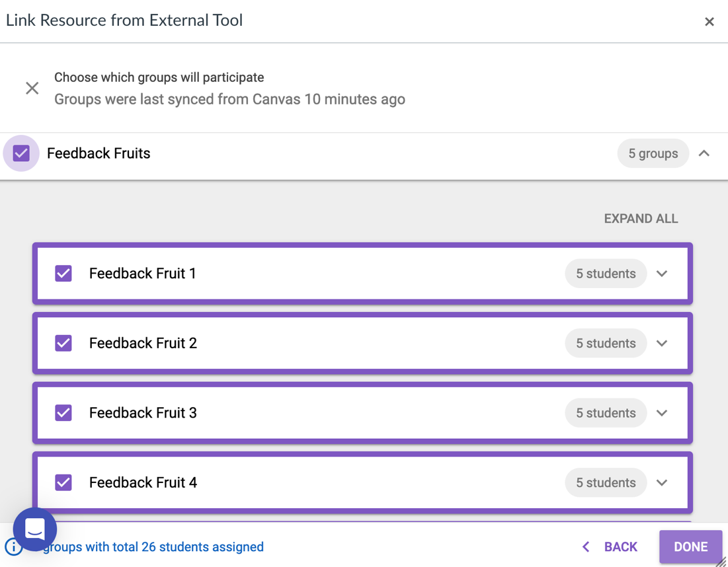Screen dimensions: 728x567
Task: Click the EXPAND ALL button
Action: click(x=641, y=219)
